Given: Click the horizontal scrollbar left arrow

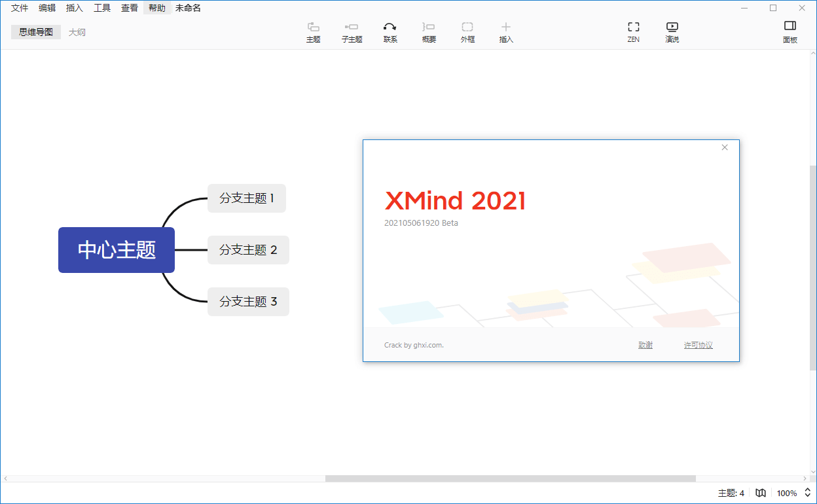Looking at the screenshot, I should coord(5,478).
